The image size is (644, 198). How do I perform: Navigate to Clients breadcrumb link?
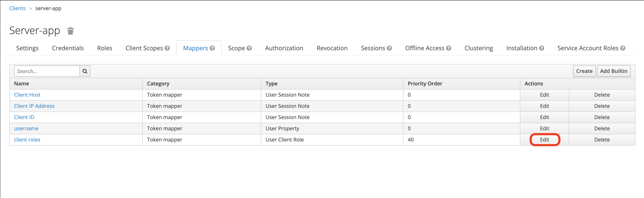click(x=17, y=8)
